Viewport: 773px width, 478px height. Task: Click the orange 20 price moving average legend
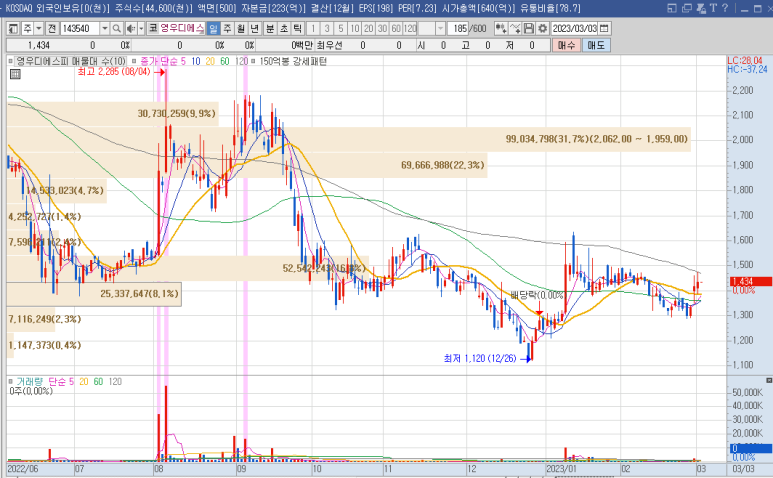coord(211,61)
